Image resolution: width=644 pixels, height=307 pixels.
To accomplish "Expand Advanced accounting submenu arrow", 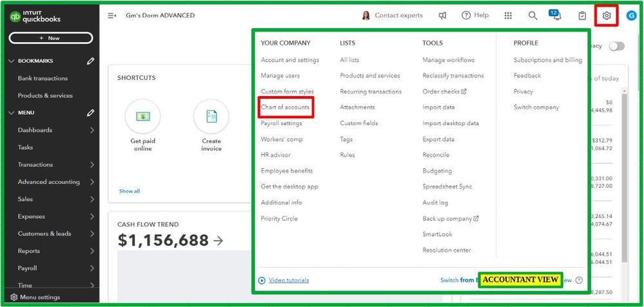I will click(92, 182).
